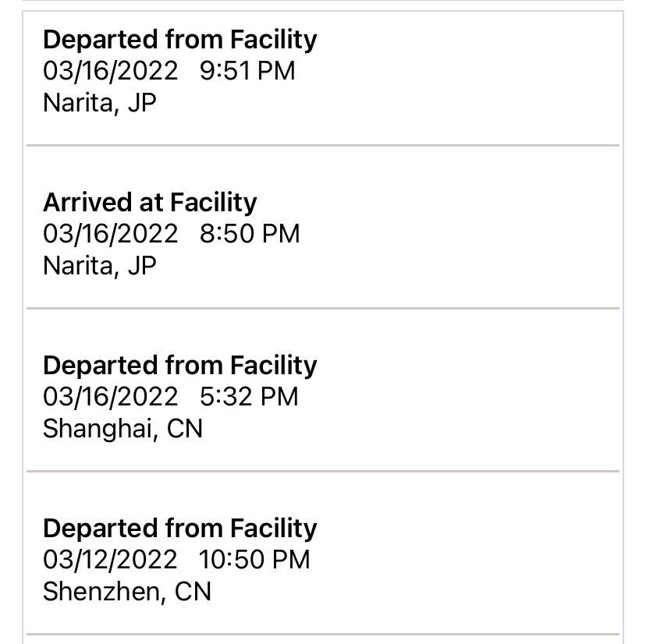Tap 'Narita, JP' under the arrived entry

tap(100, 266)
